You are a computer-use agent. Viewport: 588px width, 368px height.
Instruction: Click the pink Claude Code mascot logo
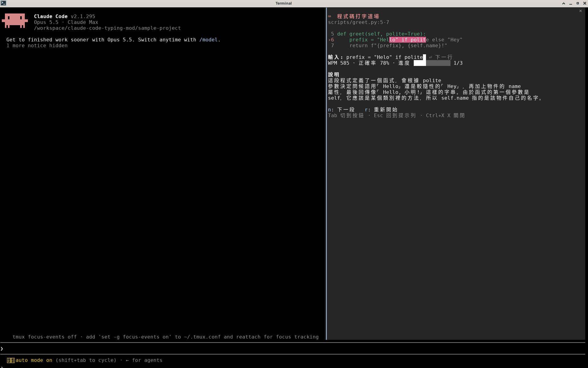tap(15, 21)
